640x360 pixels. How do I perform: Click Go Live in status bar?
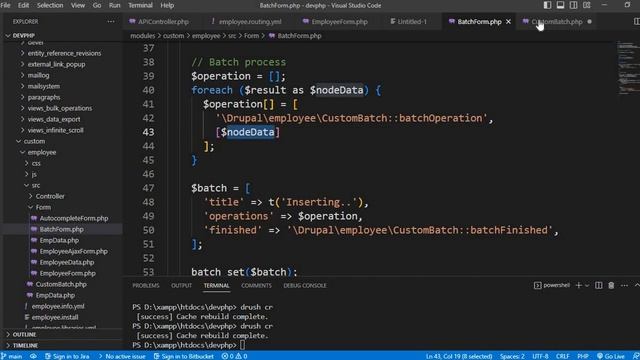pos(611,356)
